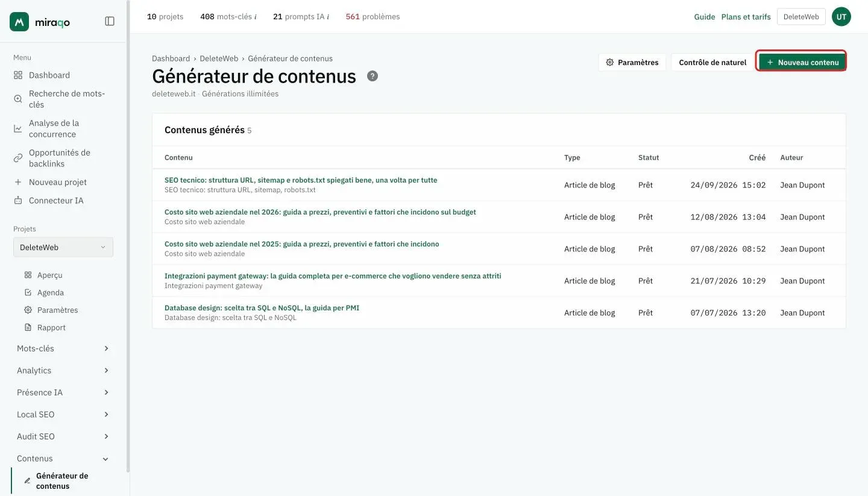Click the DeleteWeb button in top bar
The width and height of the screenshot is (868, 496).
coord(801,17)
